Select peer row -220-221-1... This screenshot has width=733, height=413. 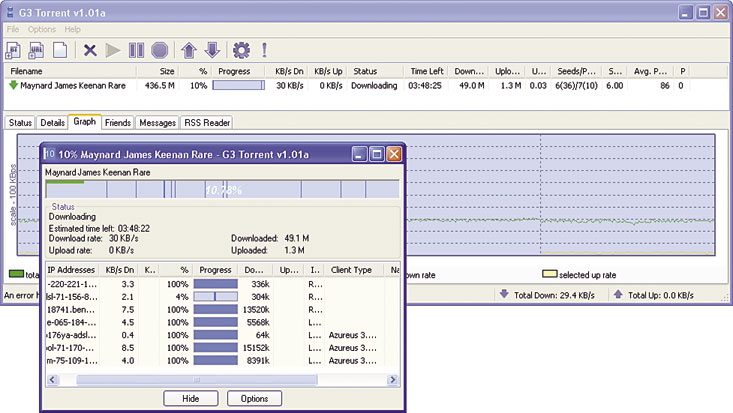click(x=223, y=284)
